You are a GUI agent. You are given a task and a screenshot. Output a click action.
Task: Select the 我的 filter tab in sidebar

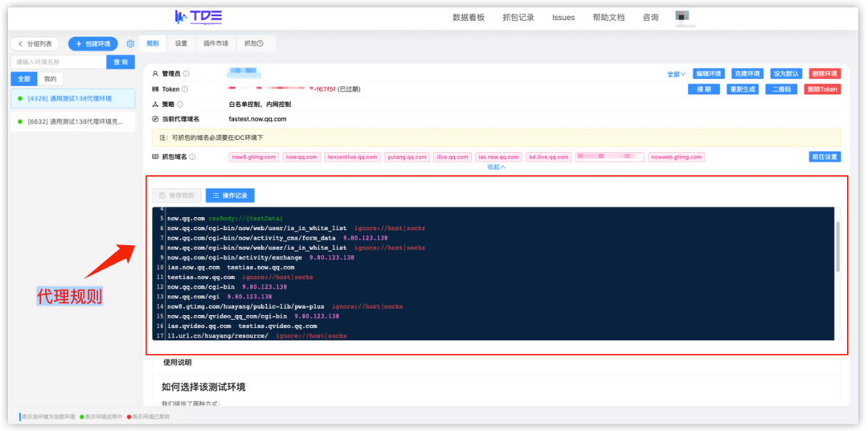pos(51,79)
